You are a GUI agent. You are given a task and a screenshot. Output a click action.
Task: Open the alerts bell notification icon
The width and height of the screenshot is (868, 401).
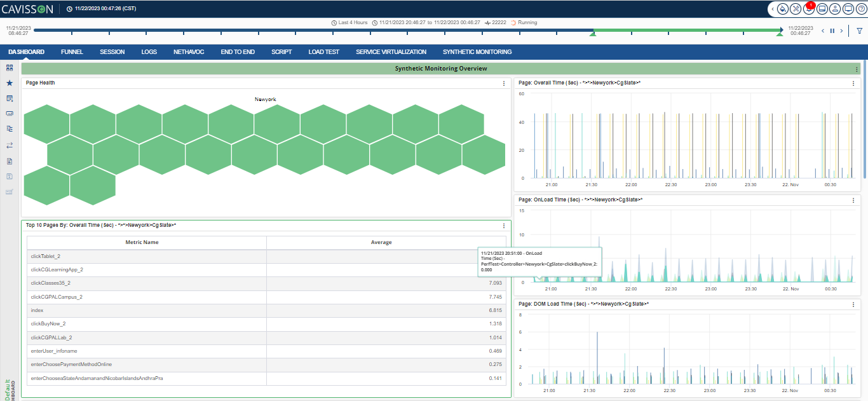point(809,9)
